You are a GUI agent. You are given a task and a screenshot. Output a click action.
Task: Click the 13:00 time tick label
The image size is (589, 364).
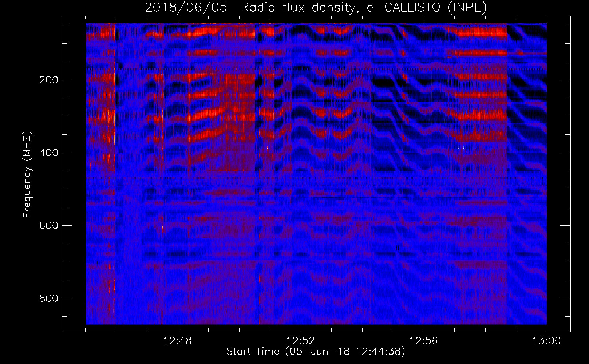(x=547, y=341)
